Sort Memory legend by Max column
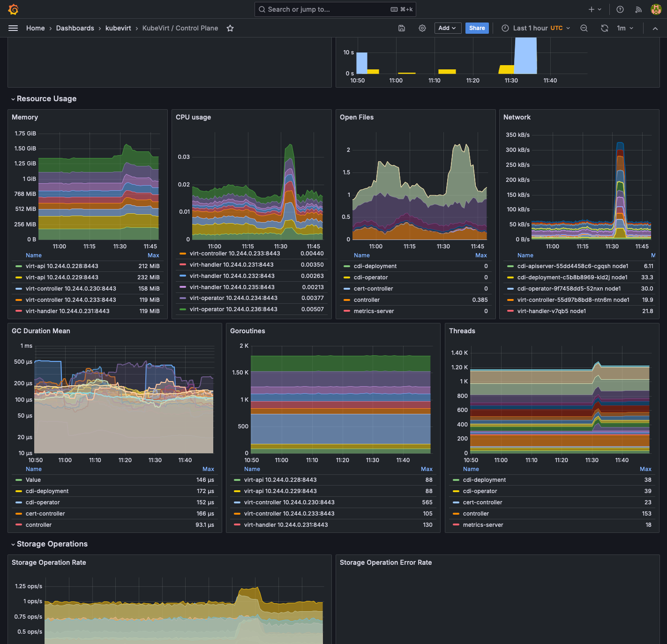 153,255
